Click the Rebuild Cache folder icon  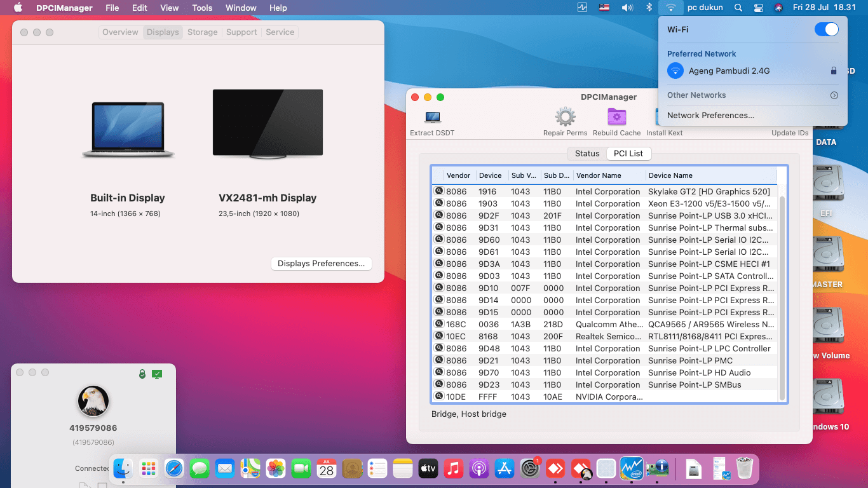[x=616, y=117]
